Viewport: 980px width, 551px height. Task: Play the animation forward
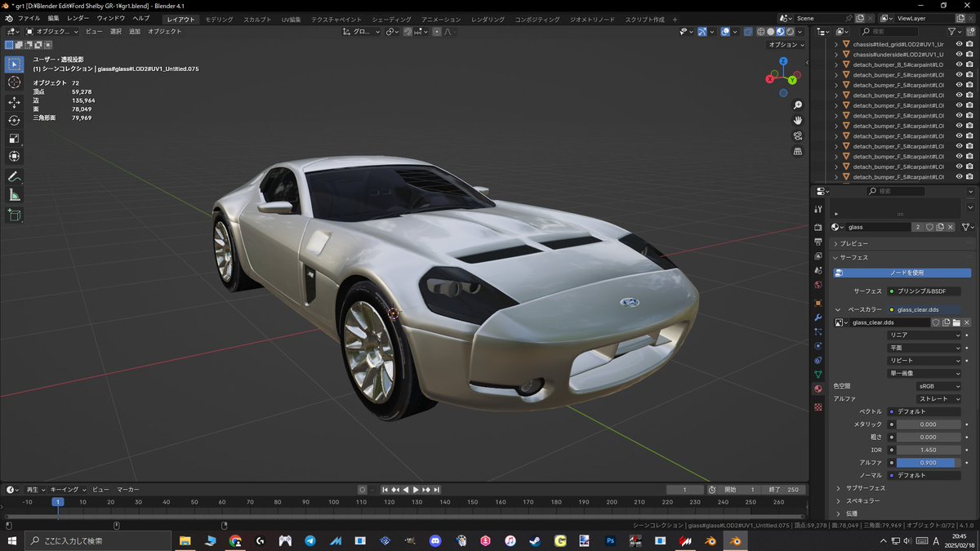(x=416, y=490)
